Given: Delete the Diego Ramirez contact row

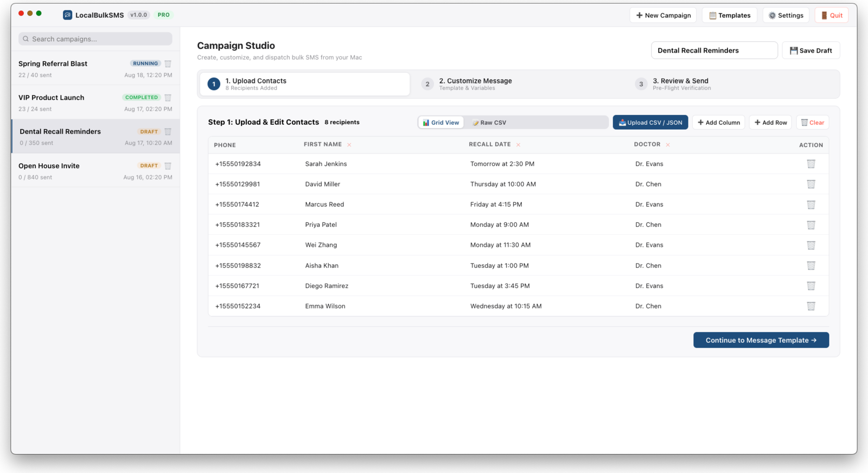Looking at the screenshot, I should (811, 286).
